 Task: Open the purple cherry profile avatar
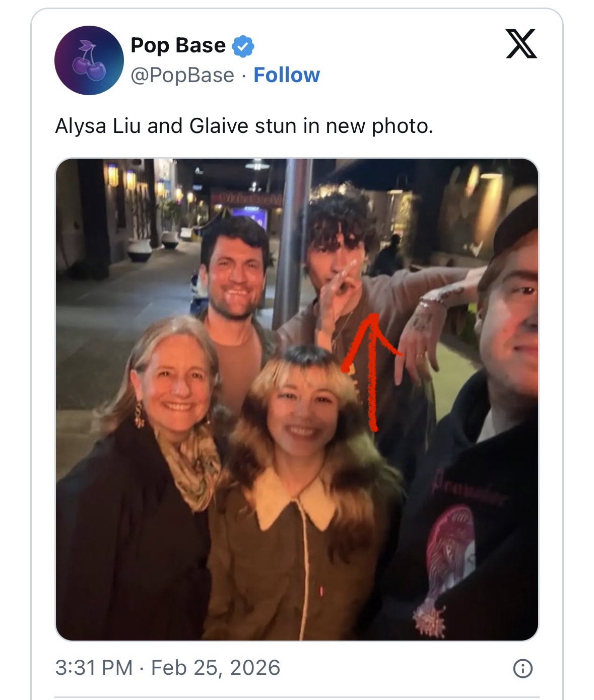(x=89, y=60)
